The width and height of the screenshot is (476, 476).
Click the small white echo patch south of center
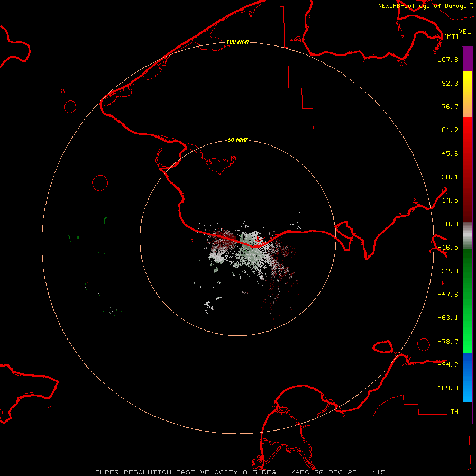click(x=208, y=305)
